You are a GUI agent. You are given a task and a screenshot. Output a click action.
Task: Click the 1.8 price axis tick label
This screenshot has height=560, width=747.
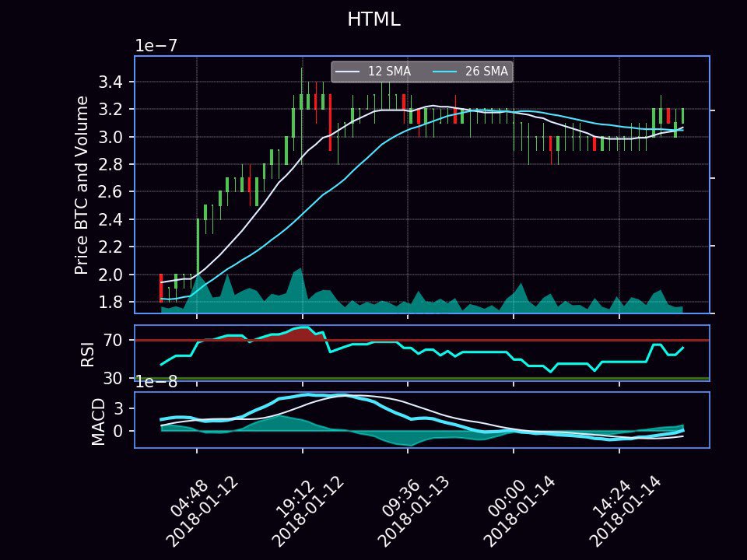[x=110, y=303]
